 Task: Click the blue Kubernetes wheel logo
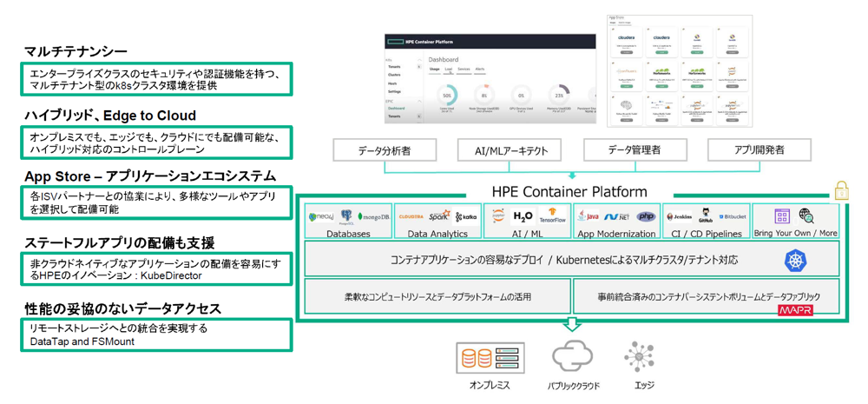[x=795, y=260]
